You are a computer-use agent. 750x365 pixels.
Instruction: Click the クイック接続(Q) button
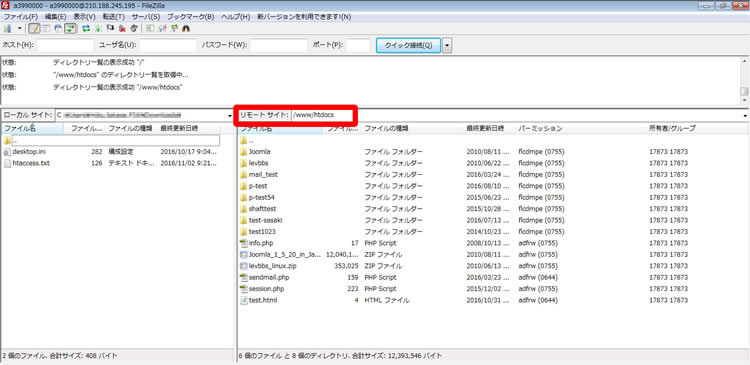408,45
